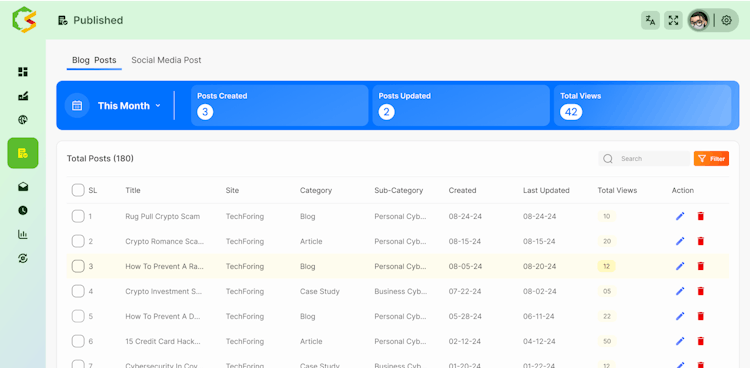
Task: Toggle the fullscreen expand icon
Action: (x=673, y=20)
